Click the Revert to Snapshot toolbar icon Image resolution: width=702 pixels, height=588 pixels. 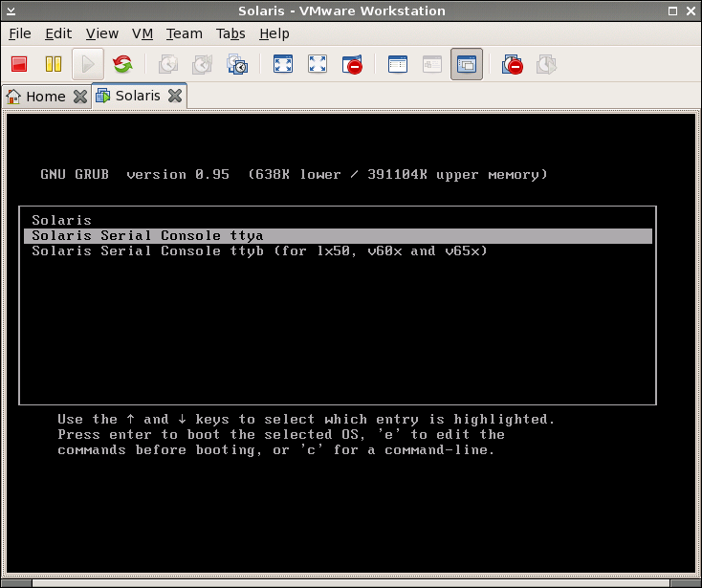[203, 64]
